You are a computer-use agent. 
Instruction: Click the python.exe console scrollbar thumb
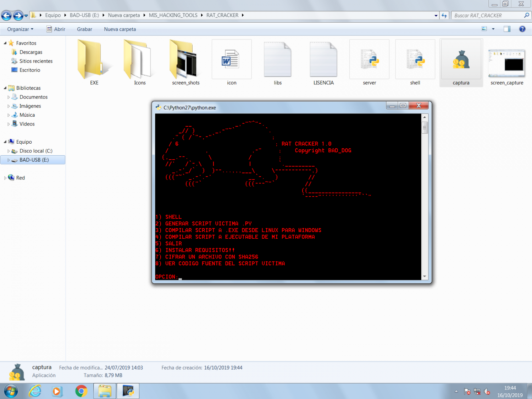click(x=425, y=127)
